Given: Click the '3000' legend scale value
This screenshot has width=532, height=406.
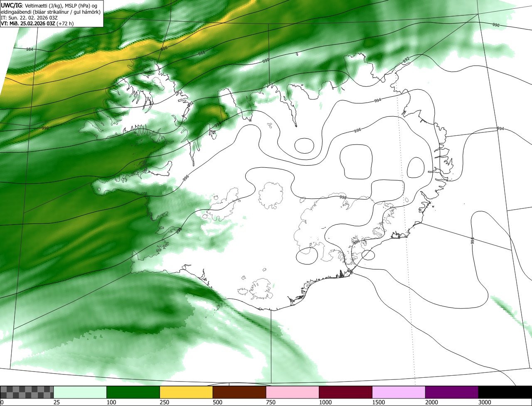Looking at the screenshot, I should 485,402.
